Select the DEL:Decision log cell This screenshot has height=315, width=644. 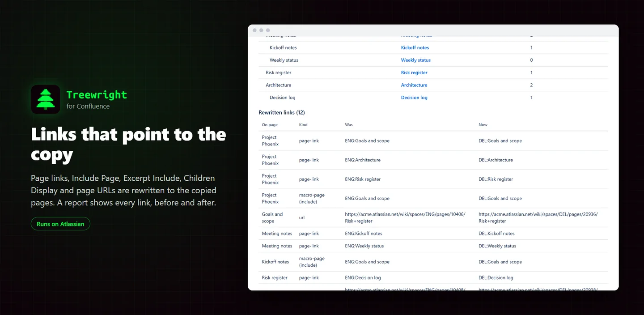coord(496,278)
